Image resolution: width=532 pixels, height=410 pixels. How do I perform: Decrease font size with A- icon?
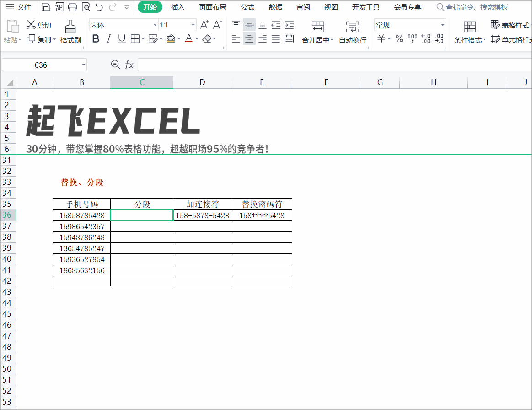[217, 25]
